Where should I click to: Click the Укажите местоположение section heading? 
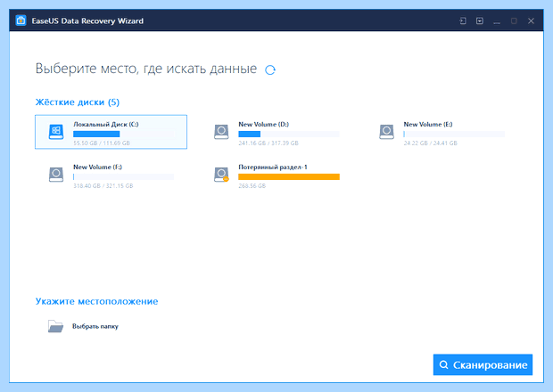coord(96,301)
